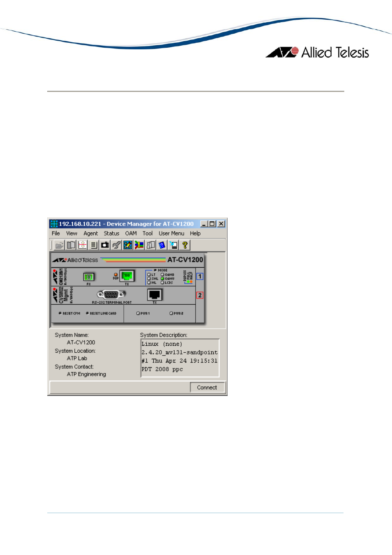Click the ATP Engineering contact value
Screen dimensions: 392x555
86,375
